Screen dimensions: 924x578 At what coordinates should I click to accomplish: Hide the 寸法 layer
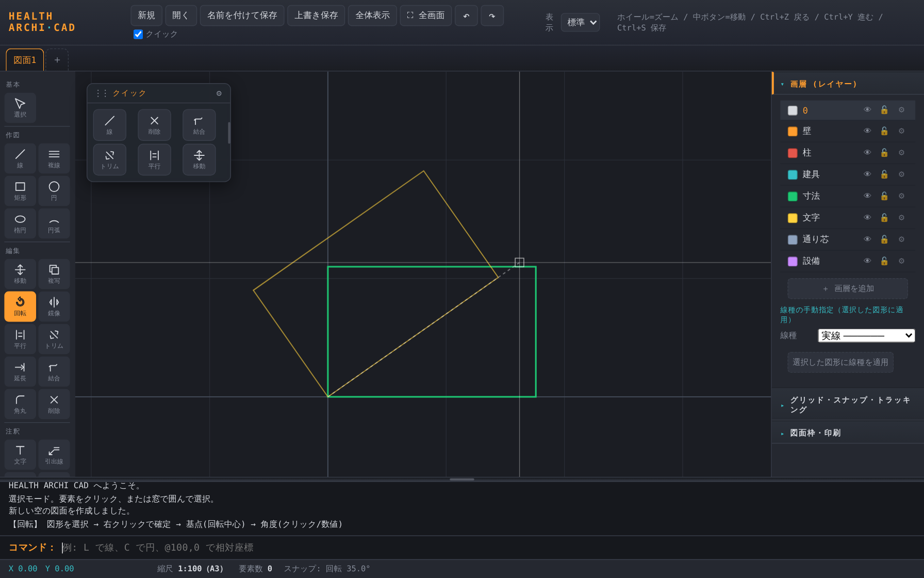(x=867, y=196)
